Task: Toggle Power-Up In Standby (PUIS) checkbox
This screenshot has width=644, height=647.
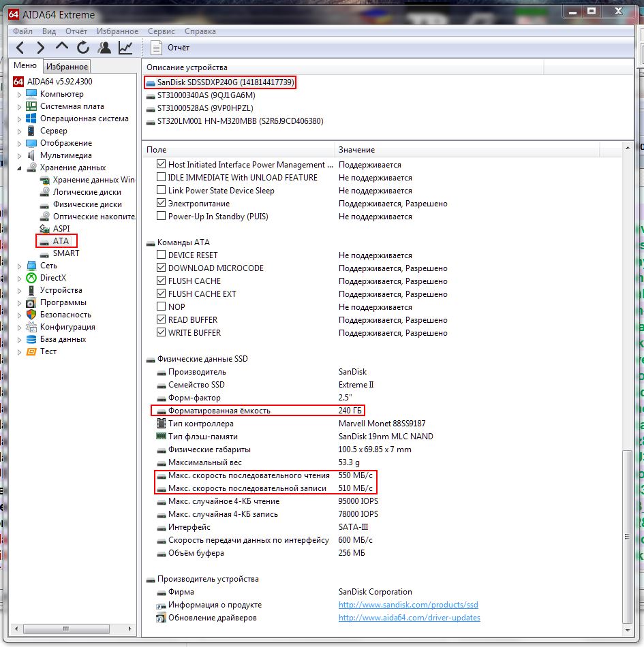Action: pyautogui.click(x=161, y=216)
